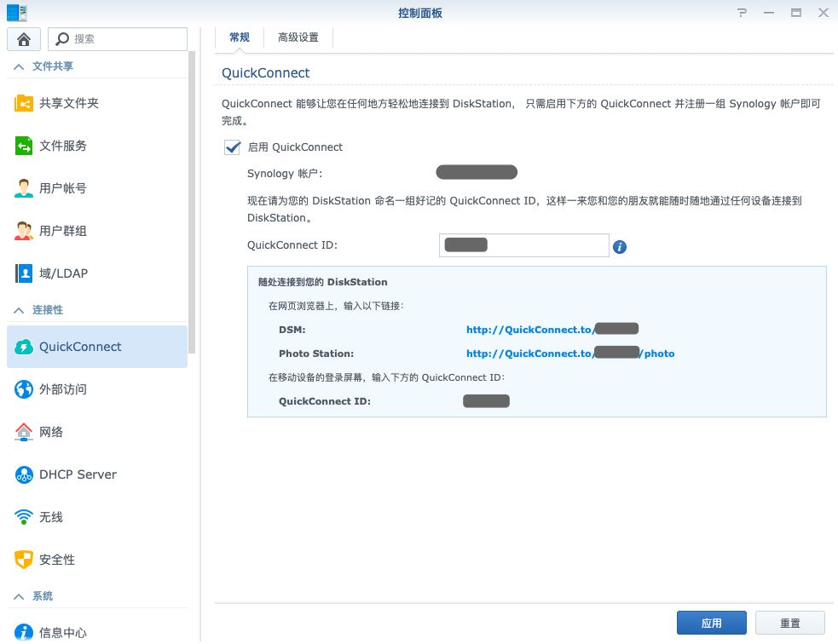Click the QuickConnect ID info icon
Screen dimensions: 838x644
[x=620, y=247]
